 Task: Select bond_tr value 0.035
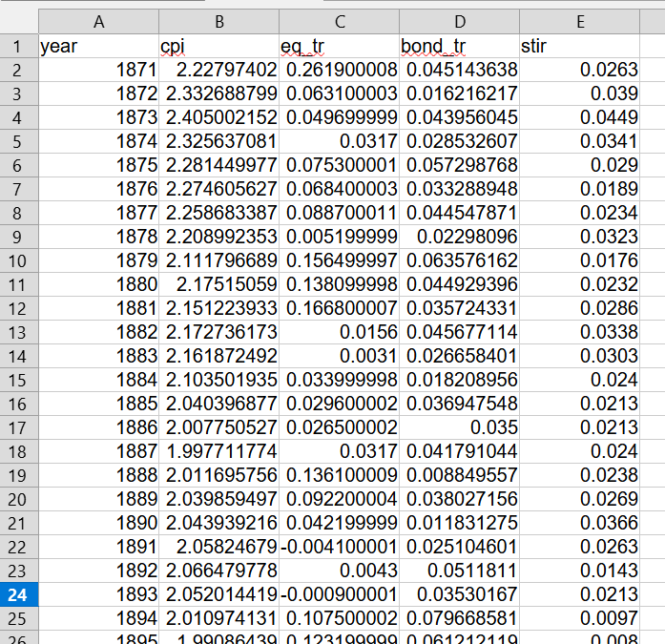[459, 427]
